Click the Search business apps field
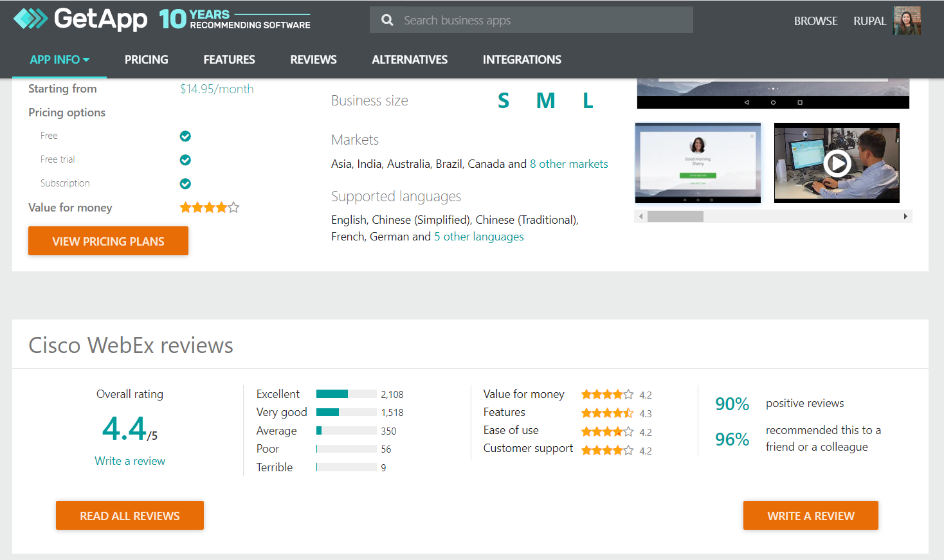This screenshot has height=560, width=944. [x=531, y=20]
